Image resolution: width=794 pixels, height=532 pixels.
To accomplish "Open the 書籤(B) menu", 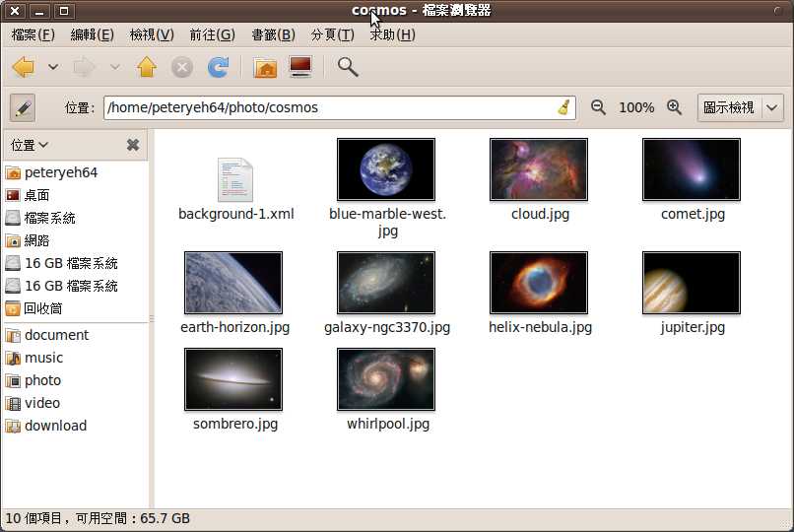I will pos(274,34).
